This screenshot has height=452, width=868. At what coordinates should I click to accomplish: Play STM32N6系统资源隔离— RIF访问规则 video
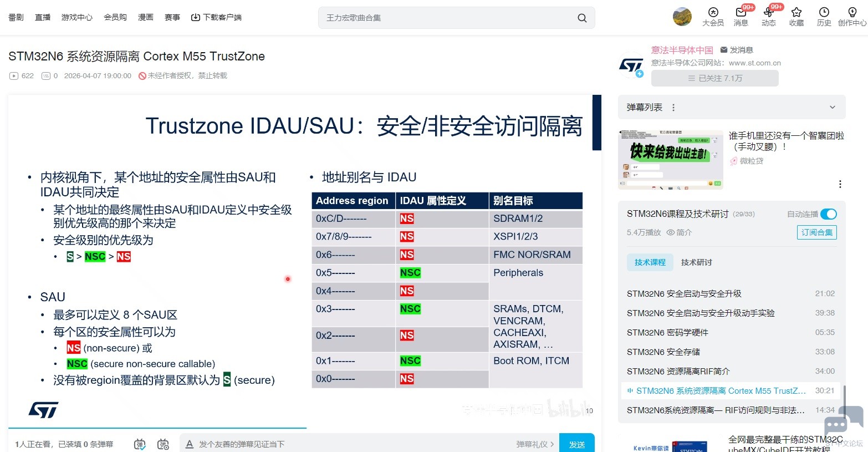[x=731, y=410]
